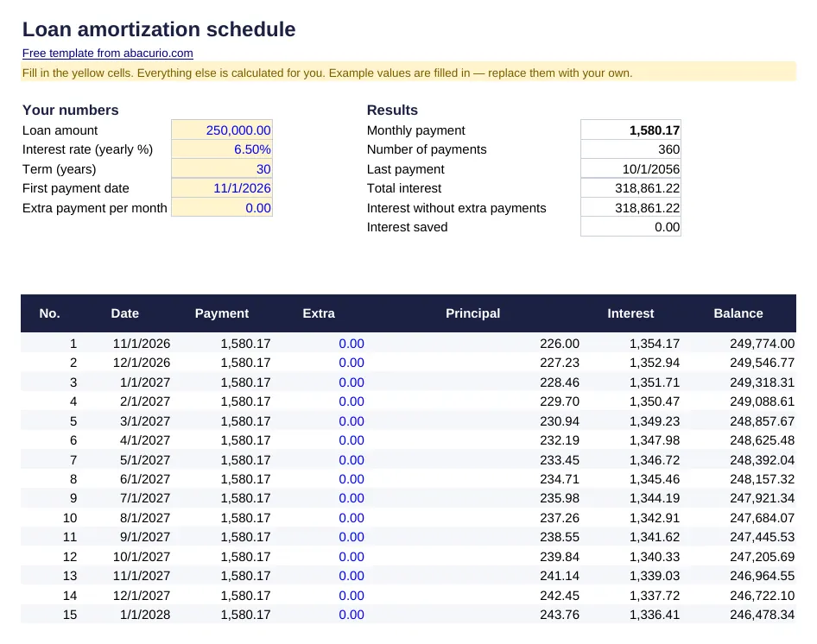Click the 'Date' column header
817x644 pixels.
click(125, 313)
